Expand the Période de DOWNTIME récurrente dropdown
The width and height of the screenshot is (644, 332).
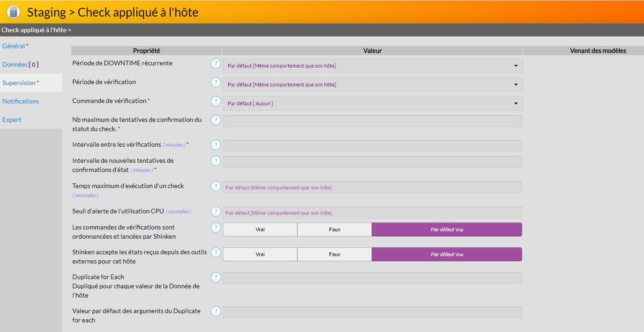(372, 66)
